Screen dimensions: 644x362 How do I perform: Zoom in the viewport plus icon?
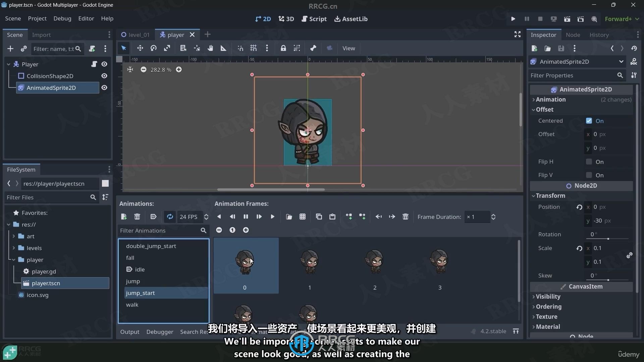click(x=179, y=69)
